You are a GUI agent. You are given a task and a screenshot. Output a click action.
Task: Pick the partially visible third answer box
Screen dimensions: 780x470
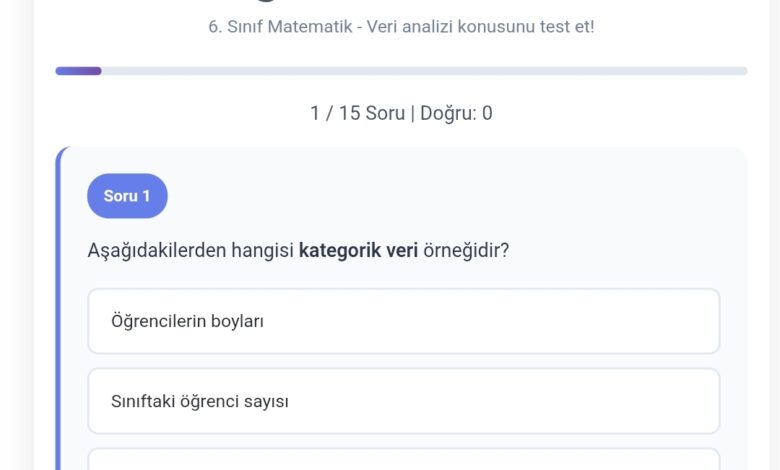(403, 460)
